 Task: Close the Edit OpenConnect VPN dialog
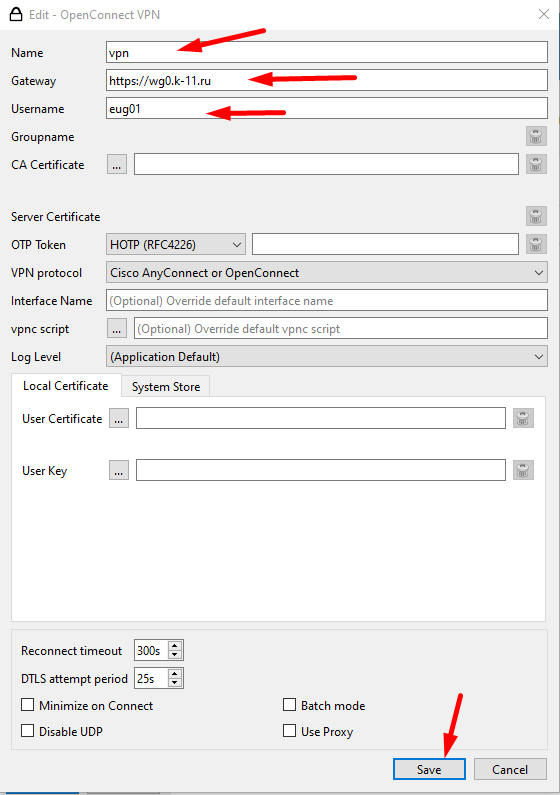544,14
